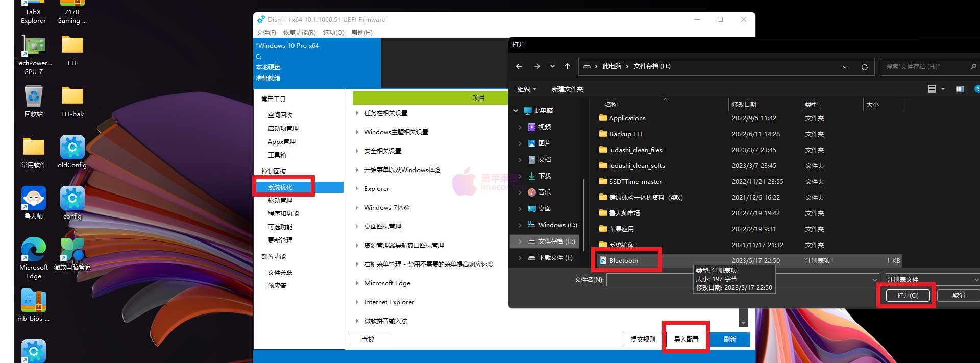
Task: Click 此电脑 in the address bar path
Action: click(x=611, y=66)
